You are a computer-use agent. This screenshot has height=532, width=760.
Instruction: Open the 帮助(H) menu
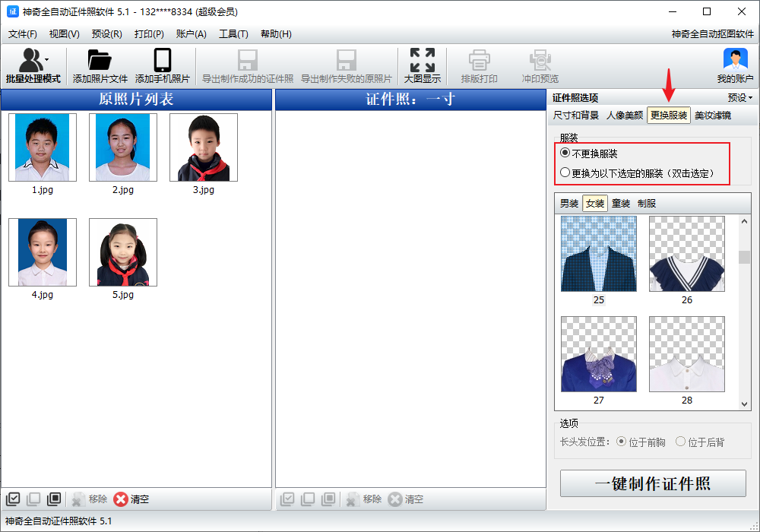(277, 34)
